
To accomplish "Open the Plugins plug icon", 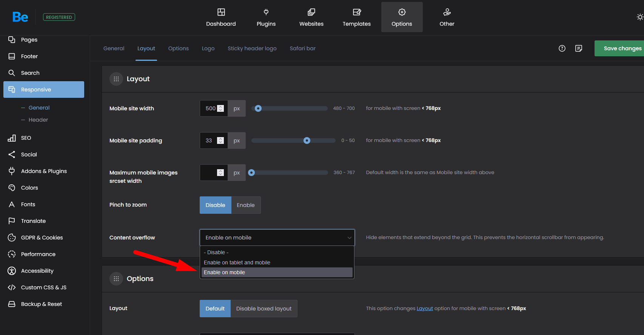I will (x=266, y=12).
